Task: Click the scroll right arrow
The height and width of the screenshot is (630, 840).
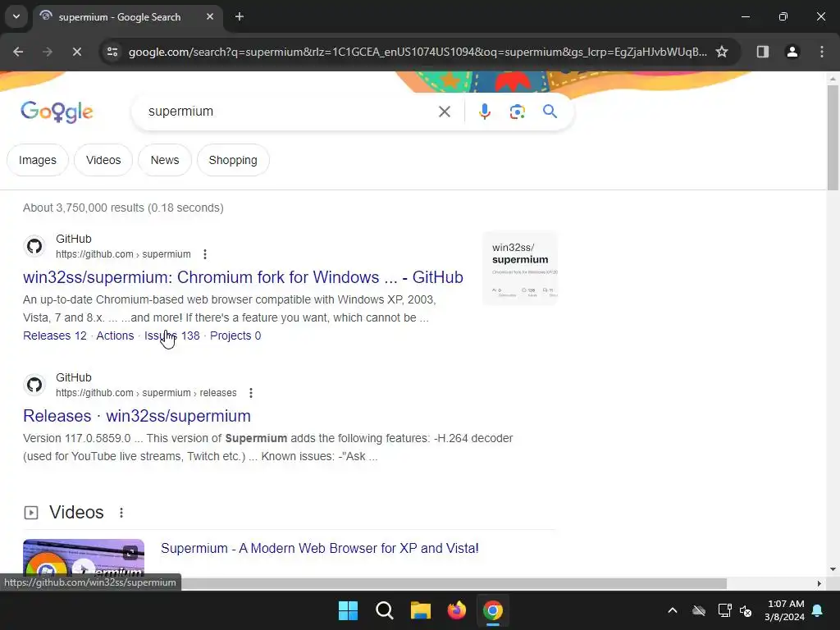Action: point(819,583)
